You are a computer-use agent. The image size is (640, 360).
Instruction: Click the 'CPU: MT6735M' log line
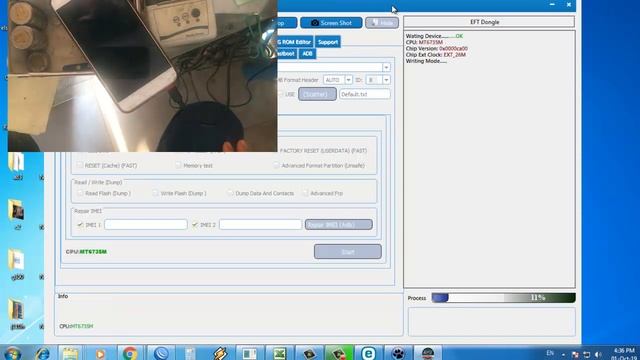(424, 42)
